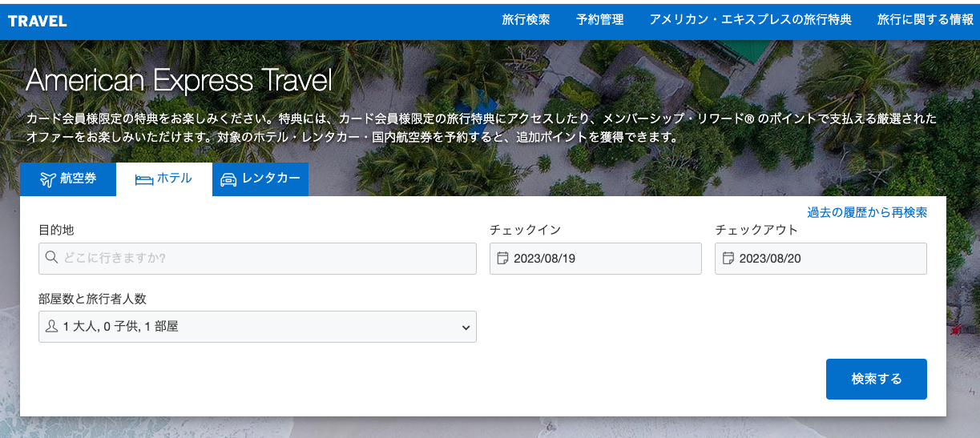Click the car icon on レンタカー tab
Image resolution: width=980 pixels, height=438 pixels.
coord(228,179)
